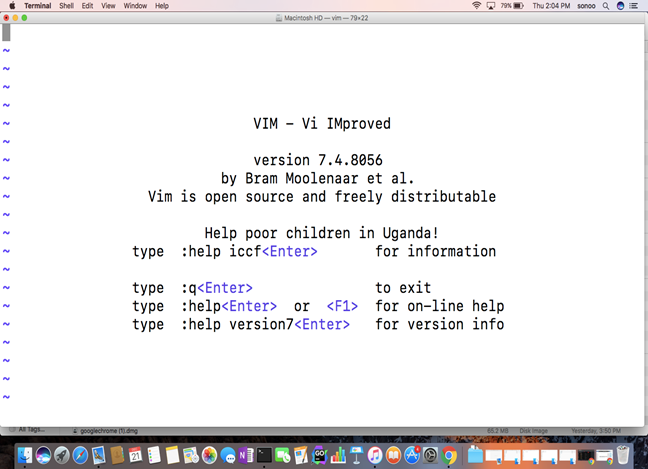648x469 pixels.
Task: Click 'for on-line help' text
Action: click(440, 306)
